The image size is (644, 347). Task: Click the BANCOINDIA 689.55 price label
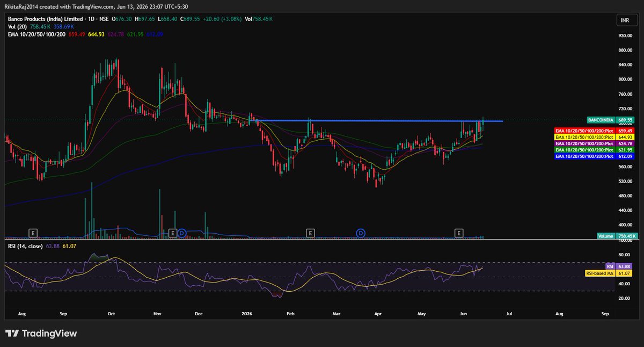(612, 120)
